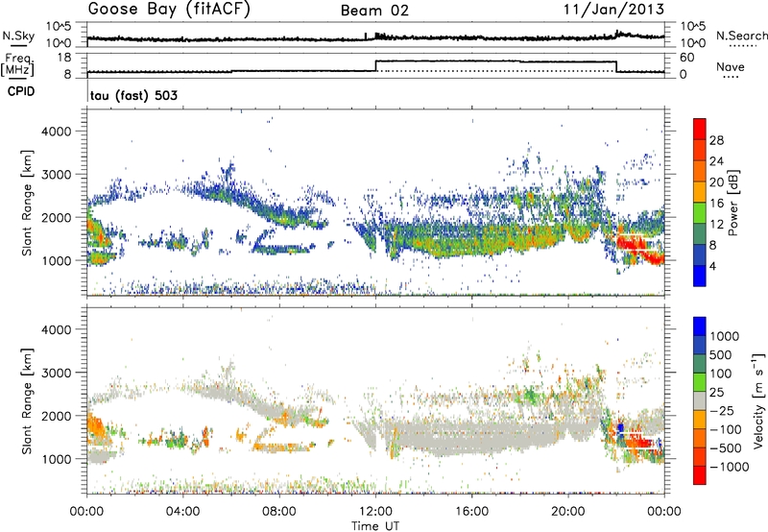Click the "08:00" time tick label
The height and width of the screenshot is (532, 768).
click(x=278, y=512)
